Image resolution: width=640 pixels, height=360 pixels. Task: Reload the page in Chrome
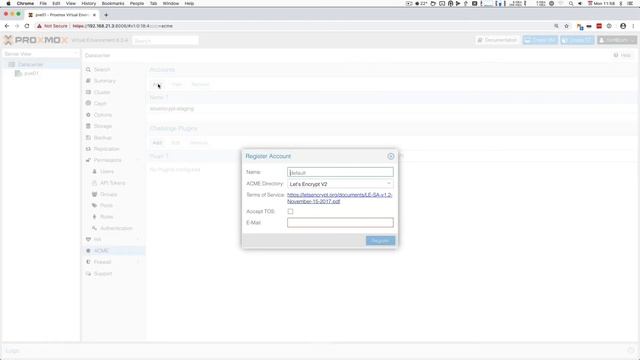27,26
